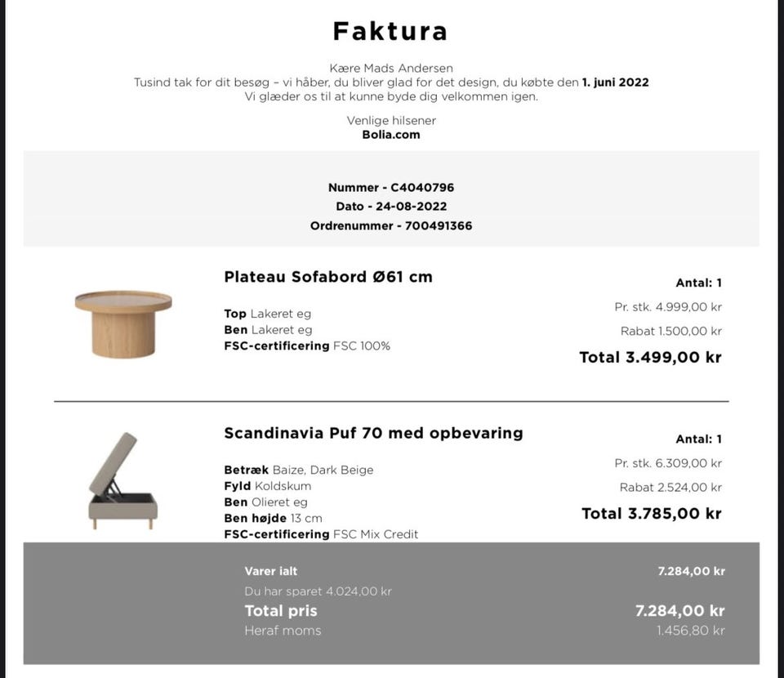Select the Ordrenummer 700491366 line
Image resolution: width=784 pixels, height=678 pixels.
[391, 225]
